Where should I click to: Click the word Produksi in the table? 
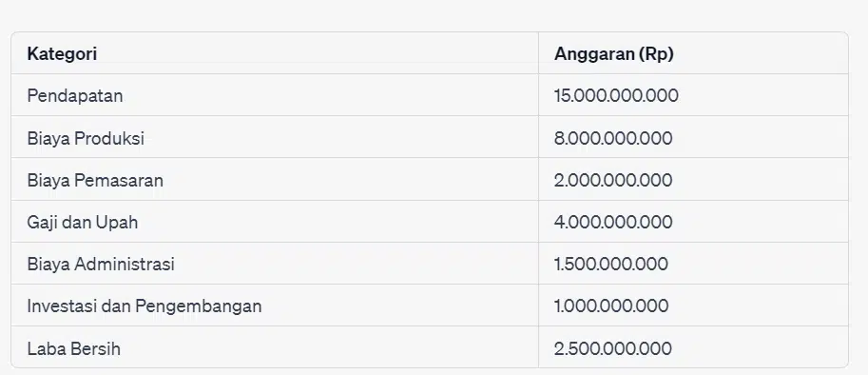tap(109, 138)
